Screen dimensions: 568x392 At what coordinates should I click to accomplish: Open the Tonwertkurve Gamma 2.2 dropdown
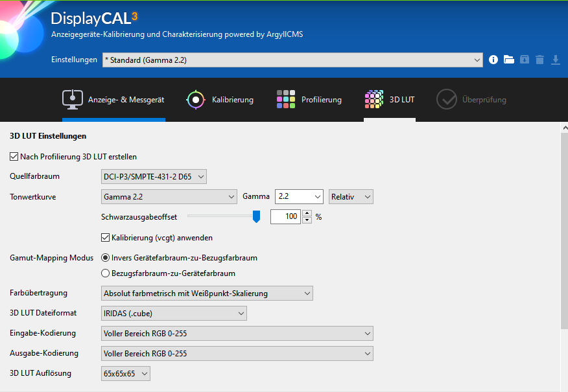[x=169, y=197]
